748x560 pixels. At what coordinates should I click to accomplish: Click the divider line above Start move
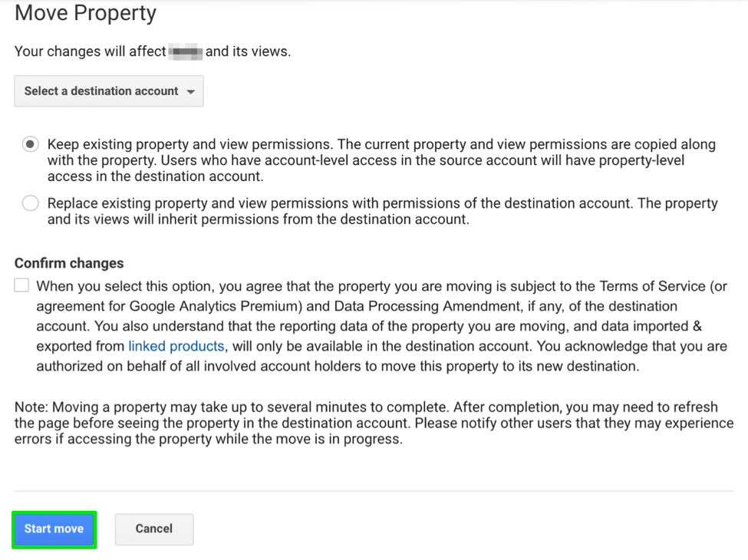pyautogui.click(x=374, y=491)
